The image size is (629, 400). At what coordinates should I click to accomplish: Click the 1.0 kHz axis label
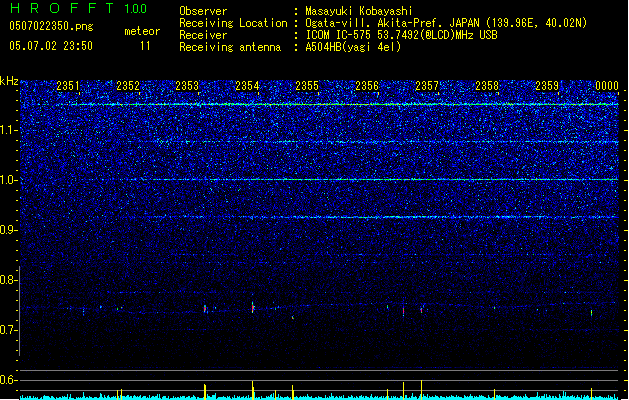pos(9,180)
